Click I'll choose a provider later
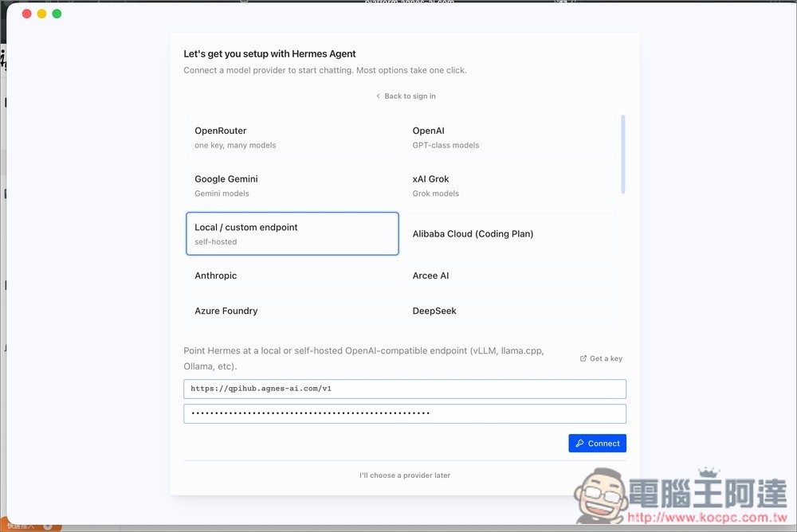This screenshot has width=797, height=532. tap(405, 475)
